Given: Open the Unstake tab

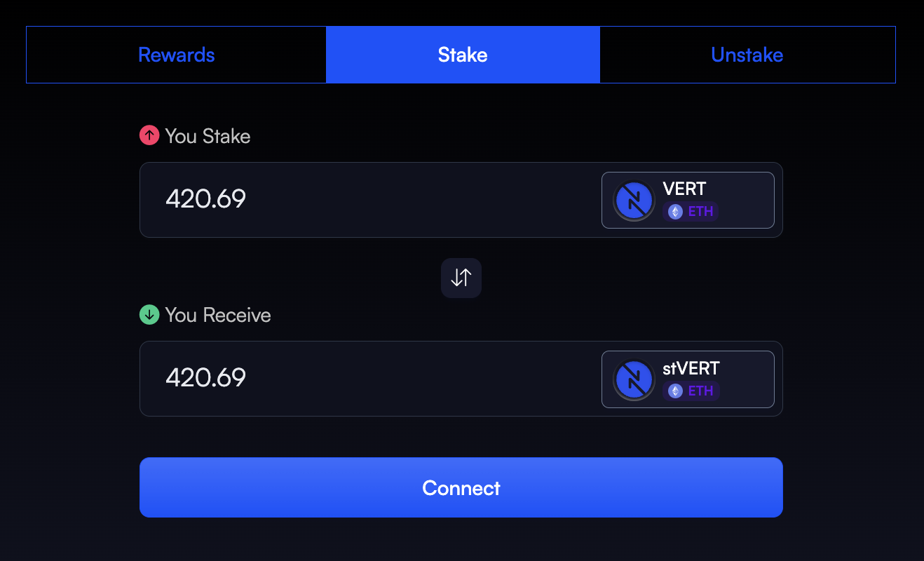Looking at the screenshot, I should [747, 55].
